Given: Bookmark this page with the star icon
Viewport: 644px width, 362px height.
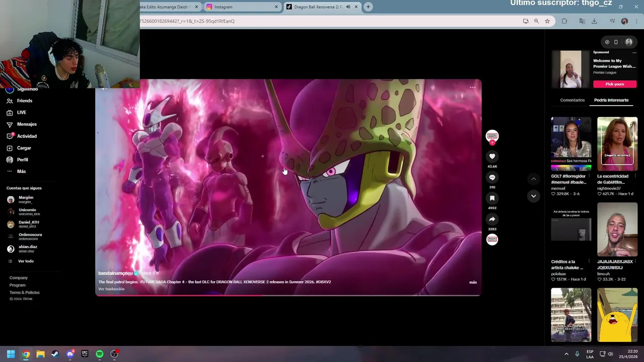Looking at the screenshot, I should pyautogui.click(x=547, y=21).
